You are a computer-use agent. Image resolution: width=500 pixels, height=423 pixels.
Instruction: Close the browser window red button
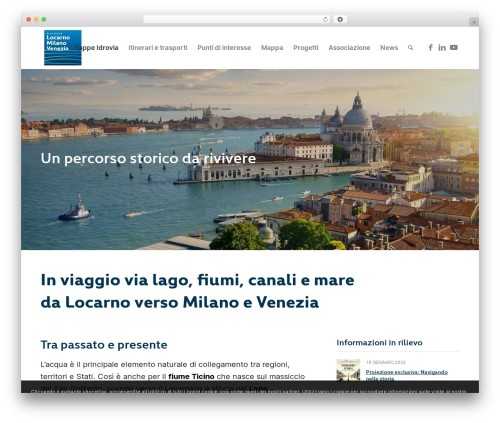(x=29, y=20)
